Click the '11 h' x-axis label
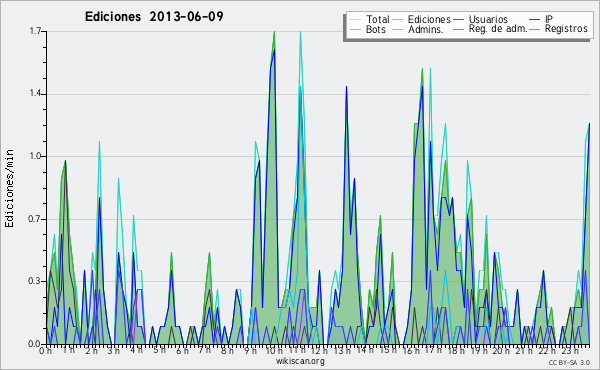The width and height of the screenshot is (600, 370). 297,351
